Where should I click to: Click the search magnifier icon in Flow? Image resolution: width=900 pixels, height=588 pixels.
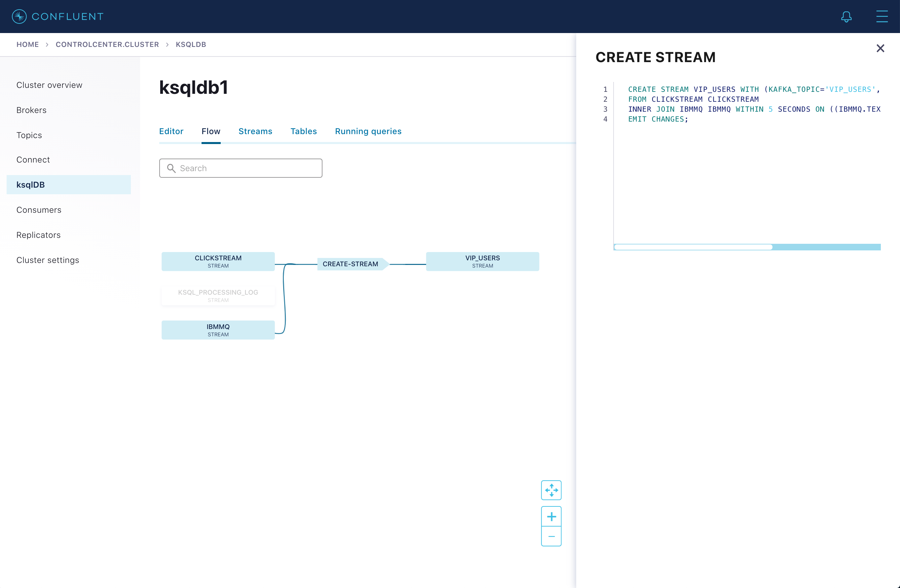coord(171,168)
